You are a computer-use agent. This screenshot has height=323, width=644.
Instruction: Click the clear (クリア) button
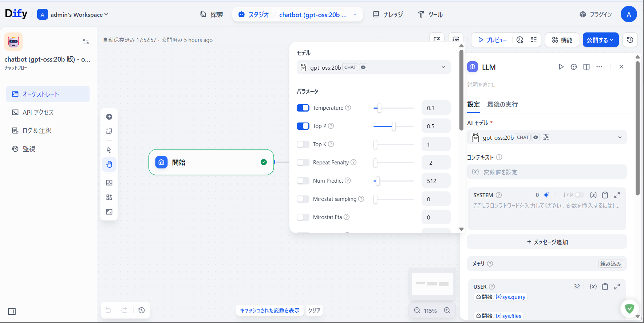pyautogui.click(x=314, y=310)
